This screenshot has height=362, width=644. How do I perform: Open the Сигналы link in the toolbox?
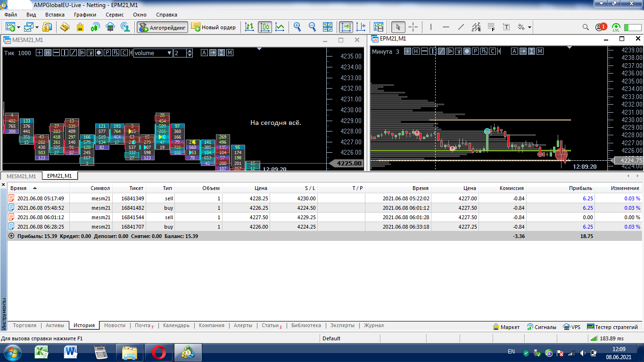(541, 327)
